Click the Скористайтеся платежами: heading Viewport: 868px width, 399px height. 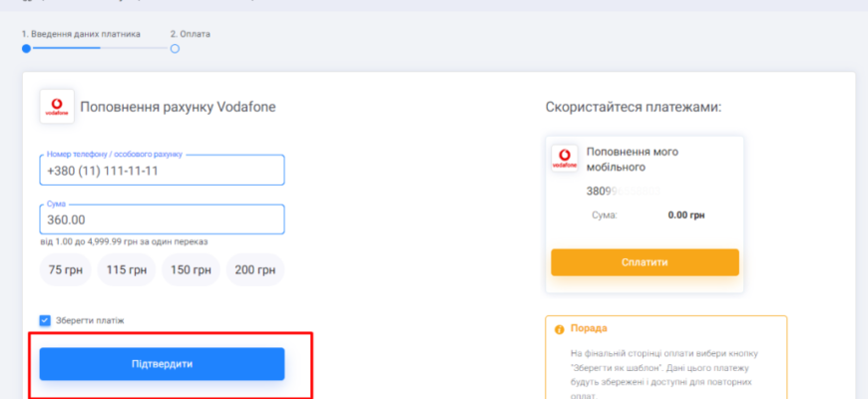pyautogui.click(x=634, y=107)
